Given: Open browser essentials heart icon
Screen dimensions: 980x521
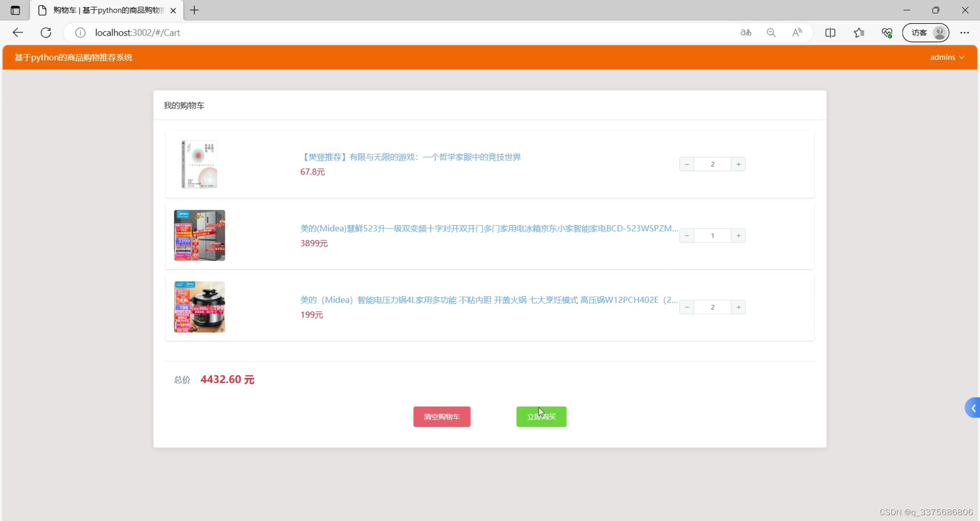Looking at the screenshot, I should [886, 32].
